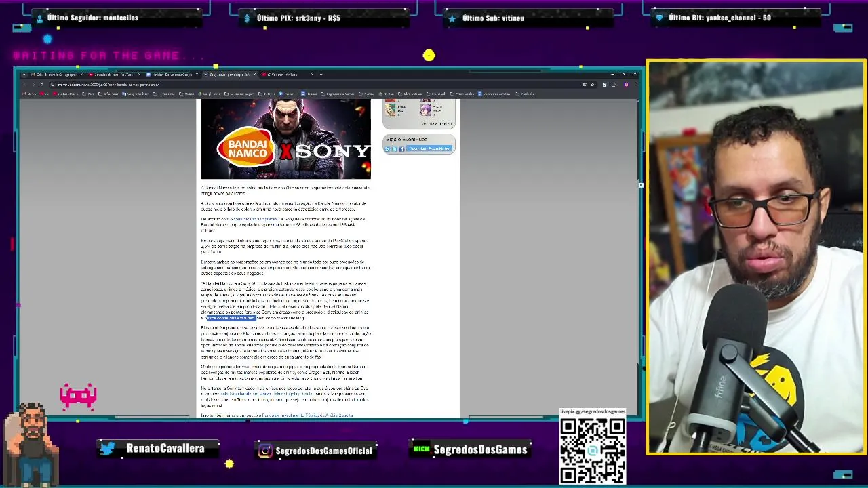This screenshot has height=488, width=868.
Task: Open the EventHubs Facebook icon
Action: click(x=401, y=149)
